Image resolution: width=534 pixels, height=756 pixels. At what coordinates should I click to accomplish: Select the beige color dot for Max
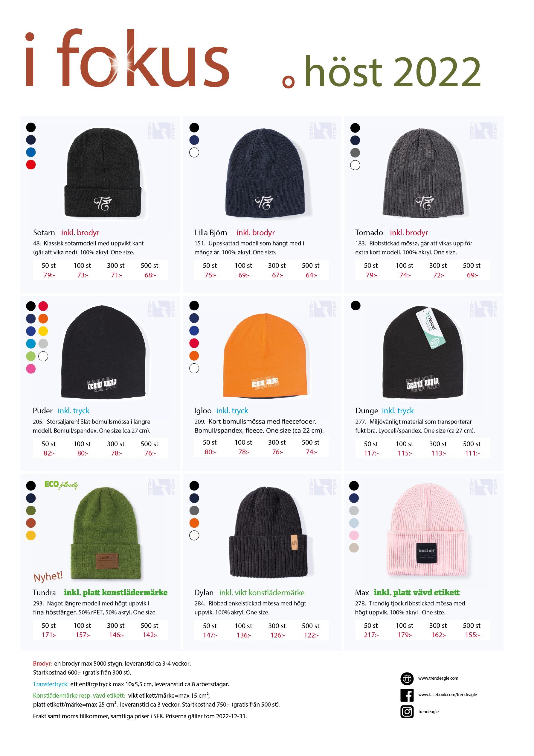point(354,548)
